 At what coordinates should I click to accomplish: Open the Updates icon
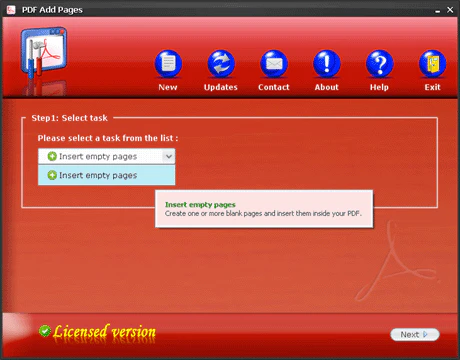[x=221, y=64]
